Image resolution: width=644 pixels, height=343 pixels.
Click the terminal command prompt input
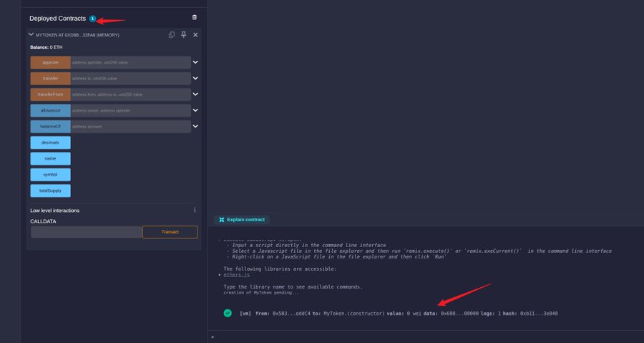[427, 337]
